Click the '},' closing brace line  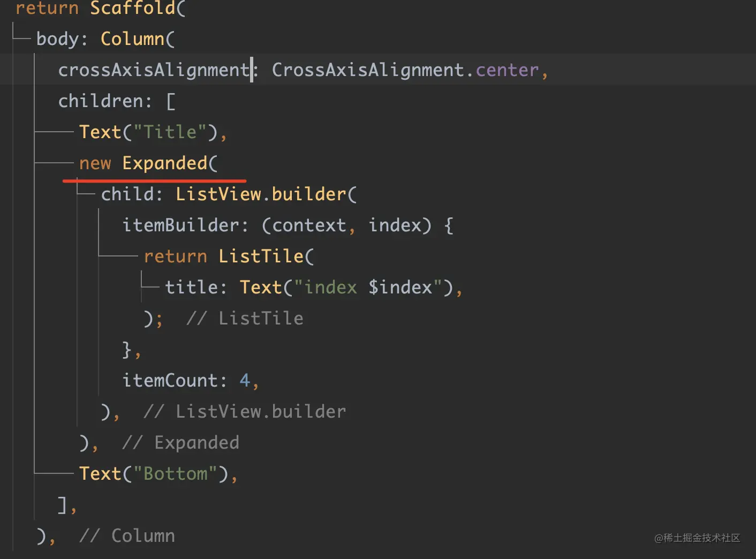(x=132, y=350)
